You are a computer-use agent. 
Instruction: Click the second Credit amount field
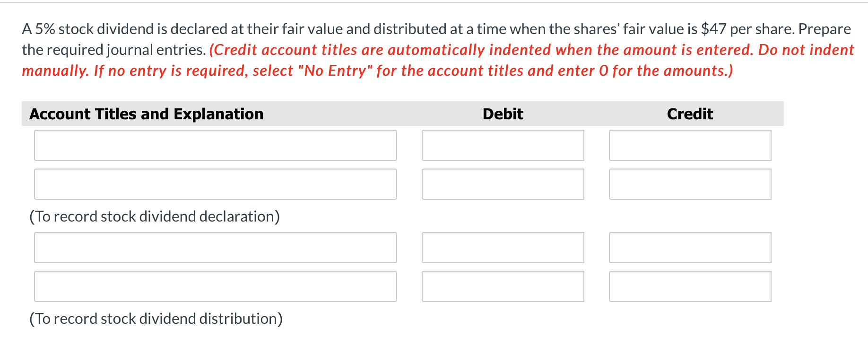pos(690,184)
